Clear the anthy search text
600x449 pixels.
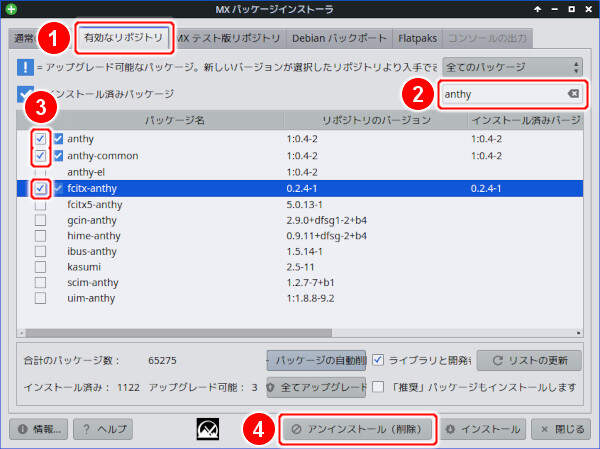coord(573,93)
